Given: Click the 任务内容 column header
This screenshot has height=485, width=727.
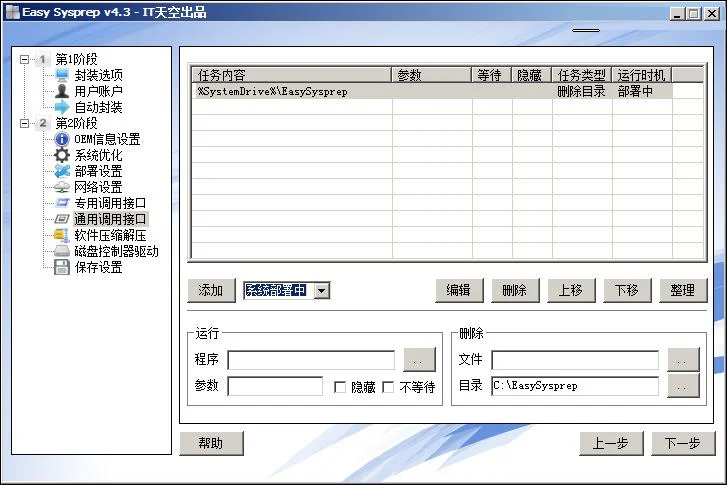Looking at the screenshot, I should (292, 75).
